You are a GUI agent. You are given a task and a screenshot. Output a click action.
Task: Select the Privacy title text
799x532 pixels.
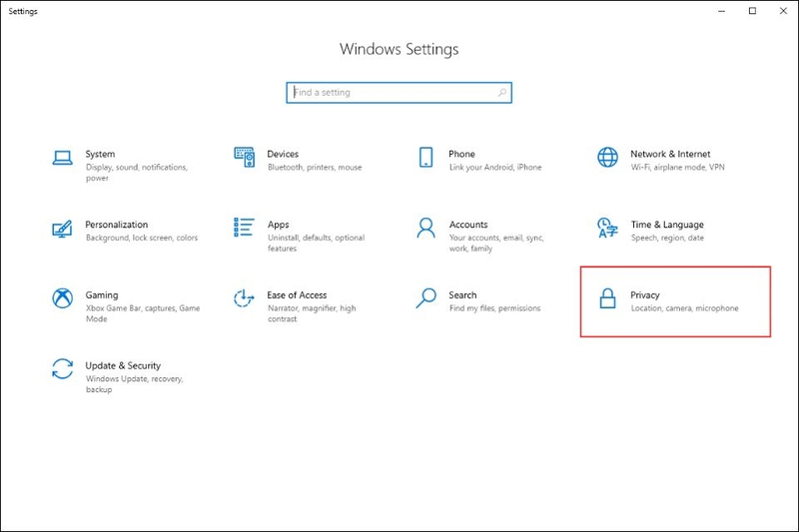[x=645, y=295]
